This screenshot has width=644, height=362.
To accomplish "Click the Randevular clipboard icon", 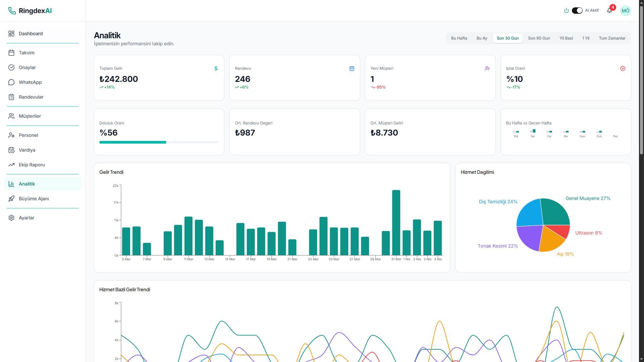I will [x=11, y=97].
